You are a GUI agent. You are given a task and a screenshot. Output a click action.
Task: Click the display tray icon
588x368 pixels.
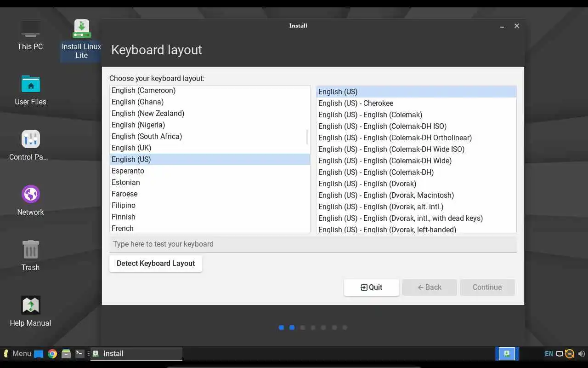tap(559, 354)
